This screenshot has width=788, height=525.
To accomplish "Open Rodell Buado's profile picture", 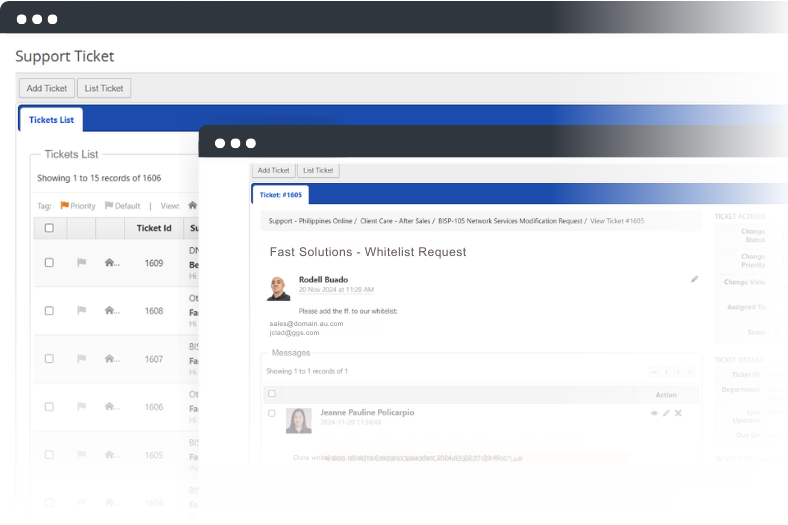I will click(x=279, y=288).
